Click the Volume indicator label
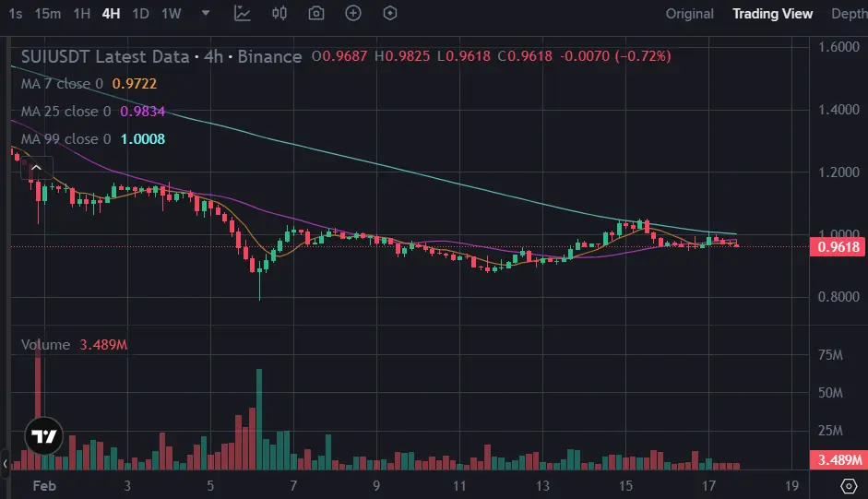Viewport: 868px width, 499px height. tap(45, 344)
